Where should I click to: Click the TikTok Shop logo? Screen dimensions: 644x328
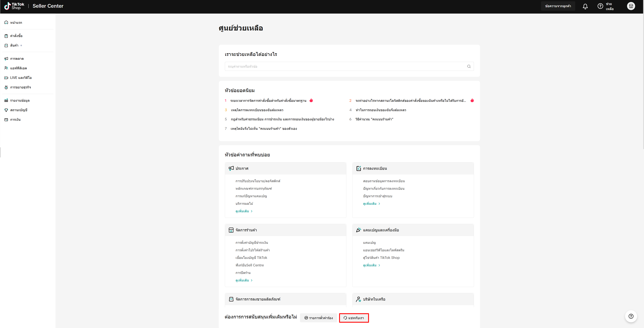(x=14, y=6)
